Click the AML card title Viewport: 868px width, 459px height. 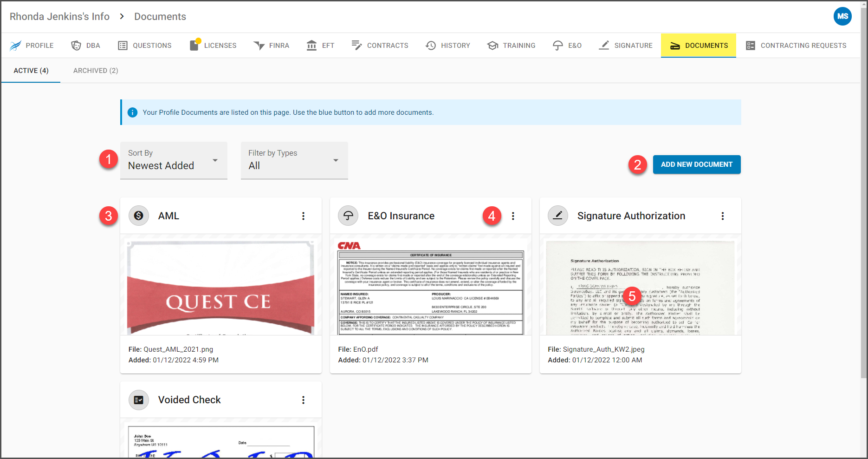click(x=168, y=216)
